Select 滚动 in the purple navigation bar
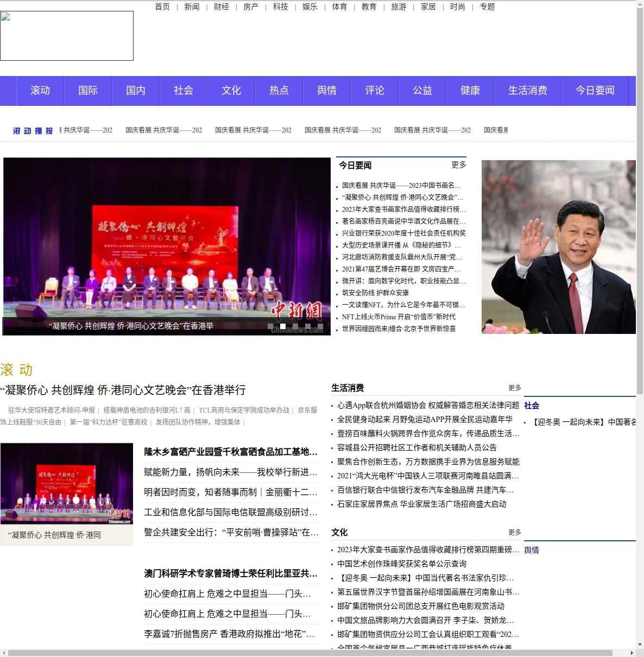Image resolution: width=644 pixels, height=657 pixels. click(x=40, y=91)
